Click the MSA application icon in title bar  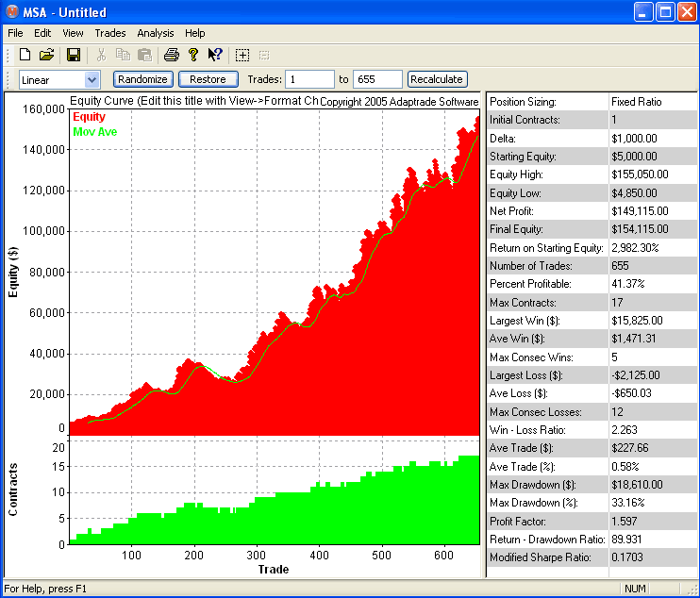(12, 12)
